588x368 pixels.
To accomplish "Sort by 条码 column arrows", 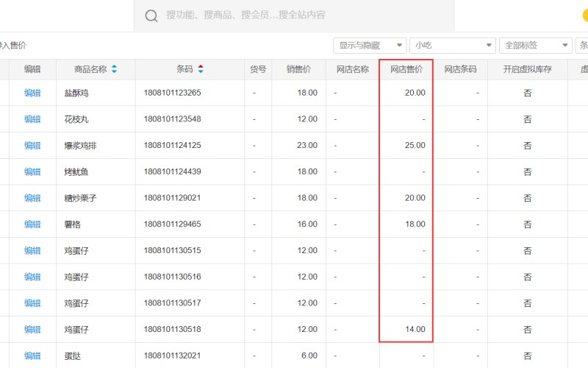I will [201, 69].
